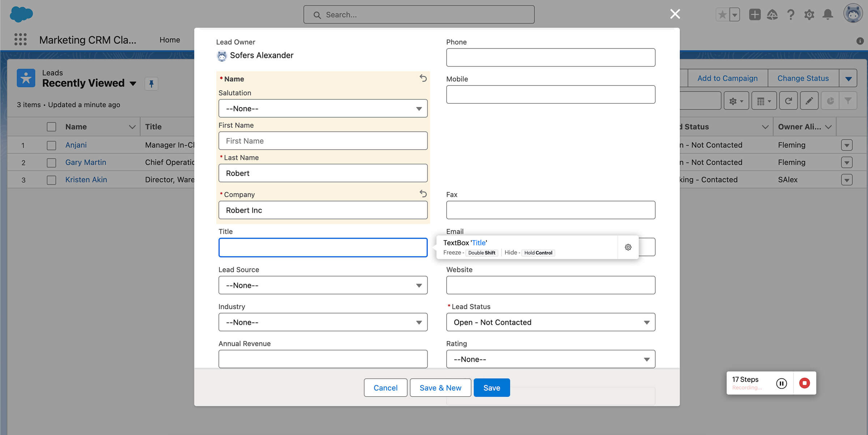
Task: Refresh the leads list
Action: pos(788,101)
